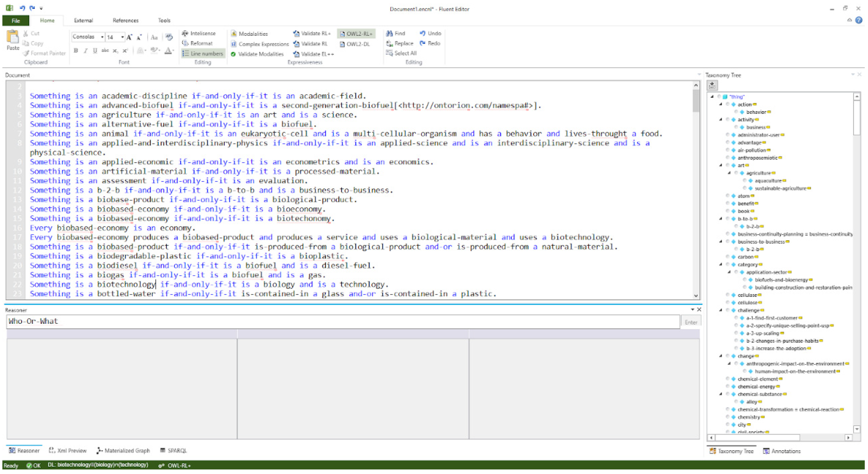This screenshot has width=868, height=474.
Task: Open the References ribbon tab
Action: coord(125,21)
